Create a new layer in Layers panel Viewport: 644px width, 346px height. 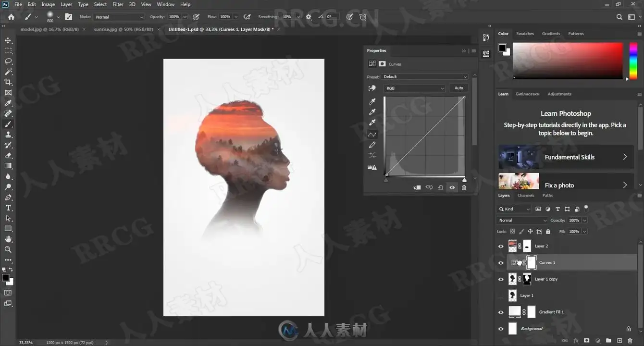tap(619, 341)
